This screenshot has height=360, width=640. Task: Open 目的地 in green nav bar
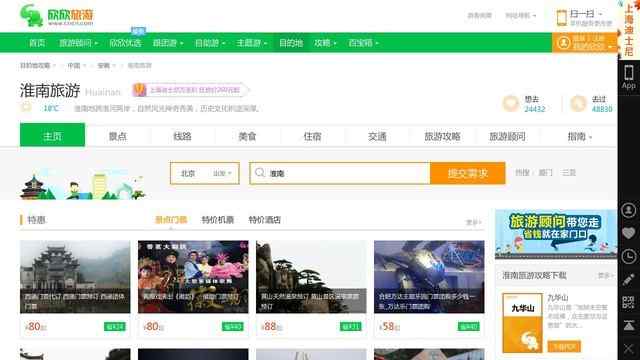(x=291, y=43)
